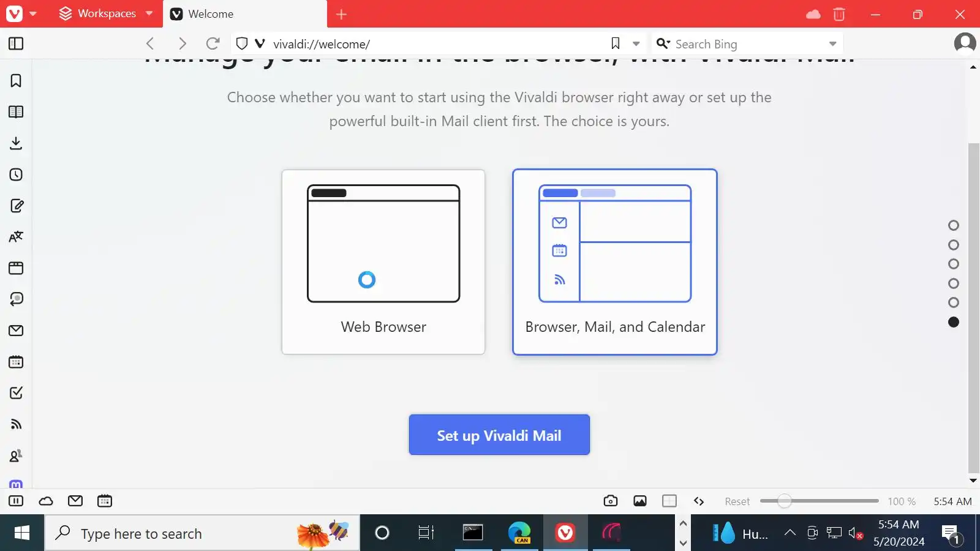Viewport: 980px width, 551px height.
Task: Open the Bookmarks panel in sidebar
Action: (16, 81)
